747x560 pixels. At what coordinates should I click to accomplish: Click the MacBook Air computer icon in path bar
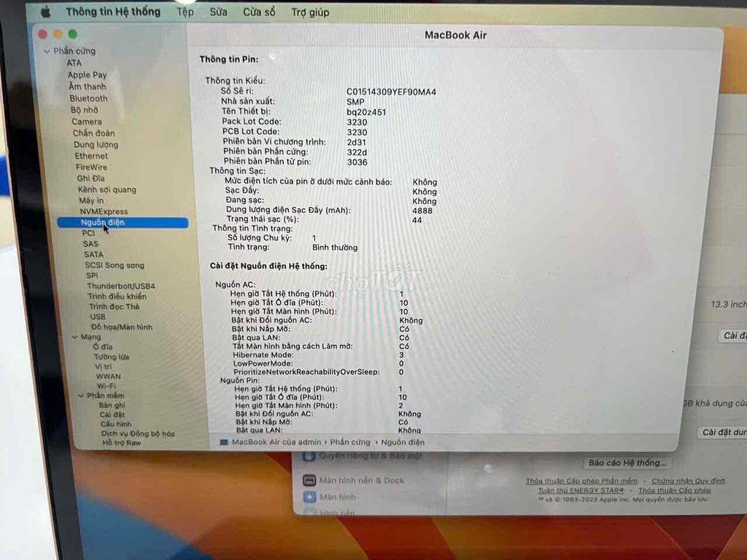(x=223, y=443)
